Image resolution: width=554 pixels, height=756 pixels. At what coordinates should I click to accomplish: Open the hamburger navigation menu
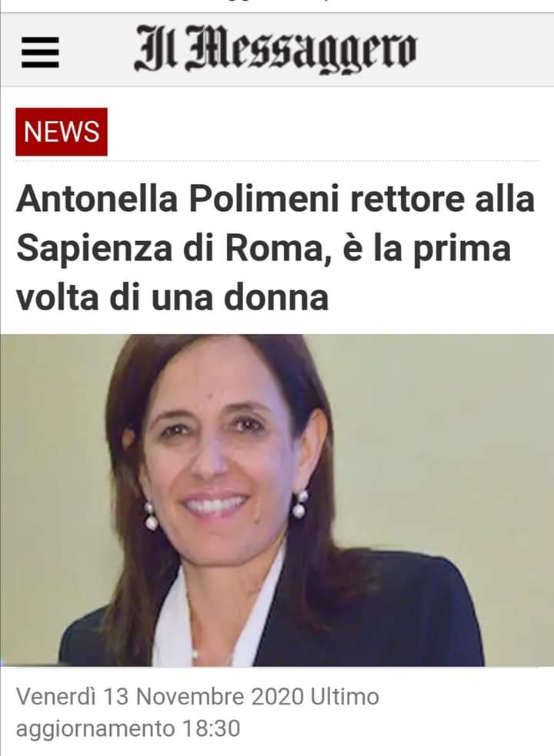(x=41, y=52)
